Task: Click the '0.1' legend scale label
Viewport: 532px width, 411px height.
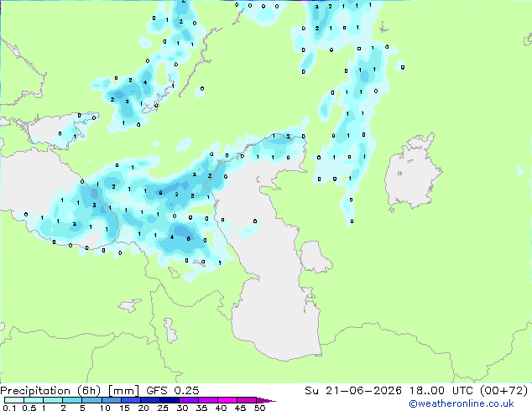Action: (9, 408)
